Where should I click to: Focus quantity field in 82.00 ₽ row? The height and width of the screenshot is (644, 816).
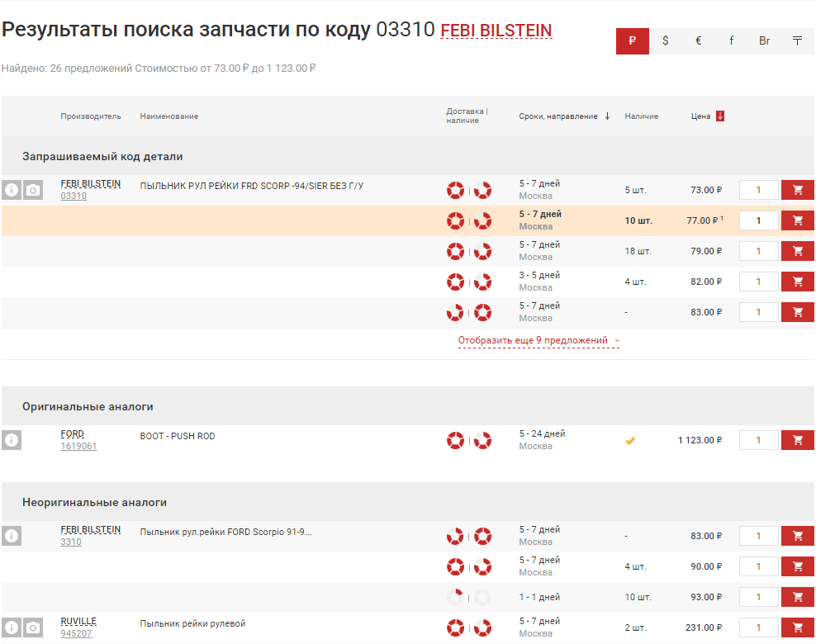759,282
